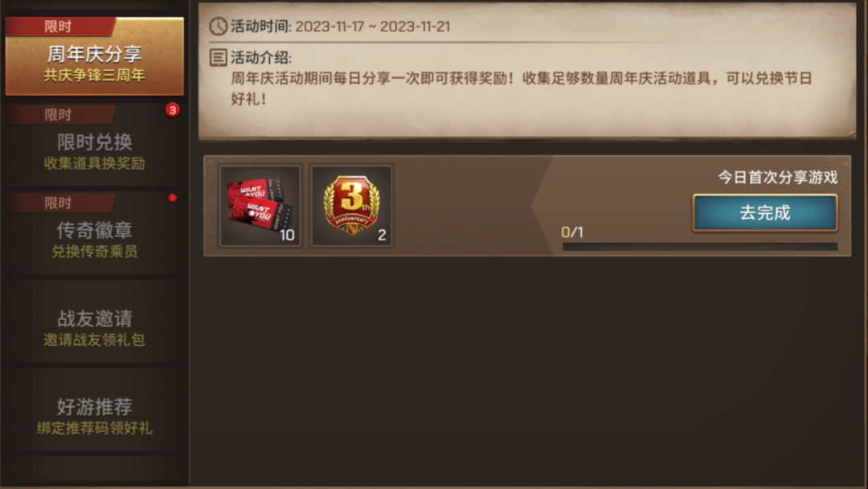Click the red WANT YOU tickets reward icon

(x=260, y=205)
